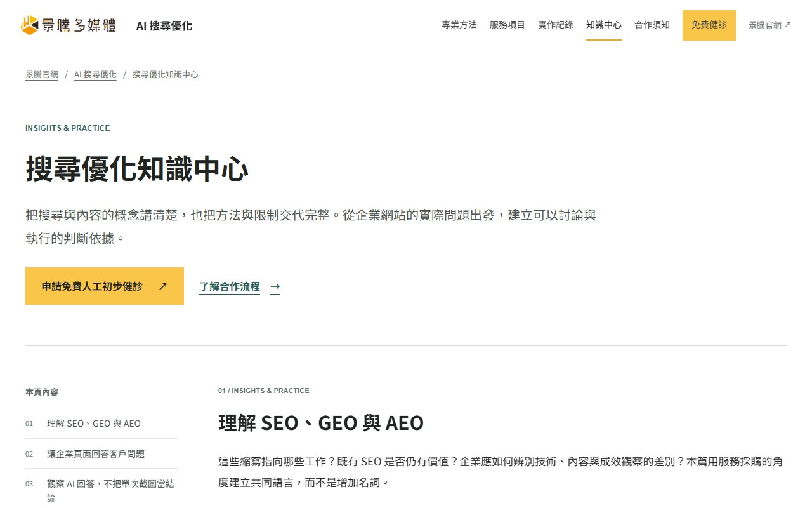Click the 景騰官網 breadcrumb link
This screenshot has height=508, width=812.
click(x=42, y=74)
